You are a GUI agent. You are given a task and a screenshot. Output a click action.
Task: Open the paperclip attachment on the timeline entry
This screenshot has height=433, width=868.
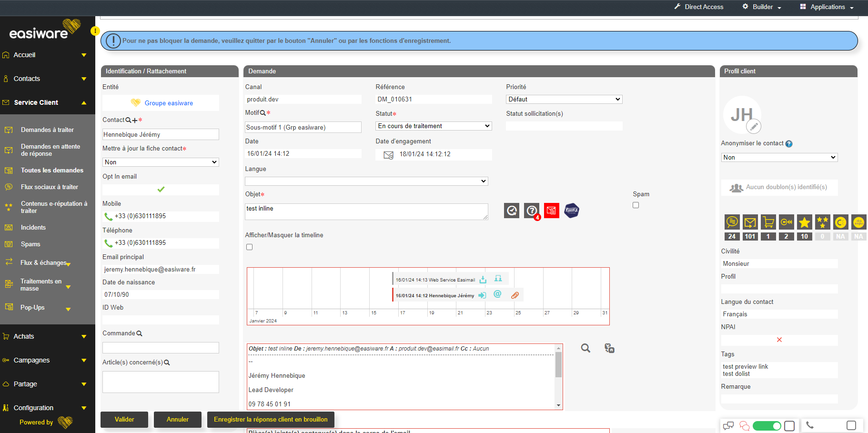point(515,295)
